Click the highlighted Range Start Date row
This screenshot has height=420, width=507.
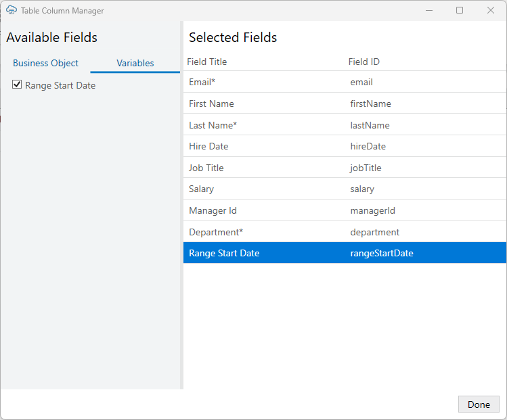click(x=345, y=253)
